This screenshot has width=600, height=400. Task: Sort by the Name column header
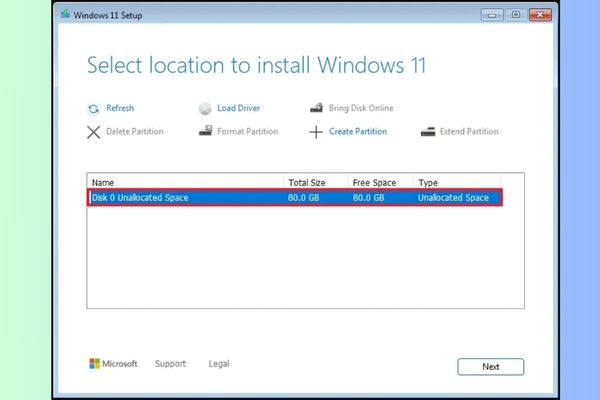click(x=186, y=183)
